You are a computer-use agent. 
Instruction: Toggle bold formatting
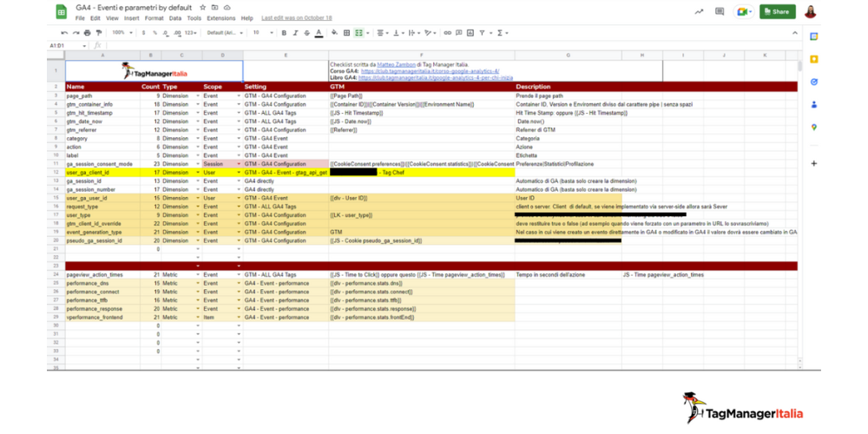click(x=284, y=33)
